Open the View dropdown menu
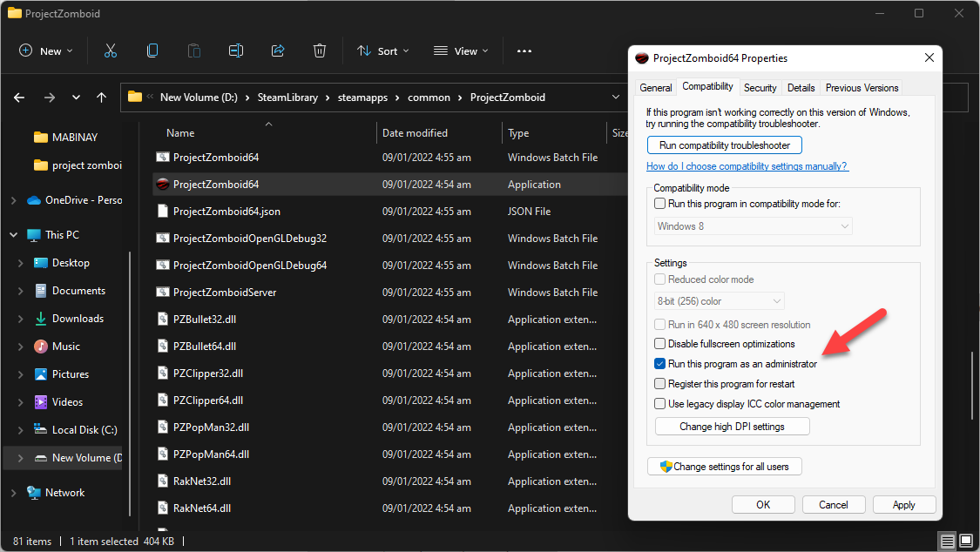The height and width of the screenshot is (552, 980). point(461,51)
